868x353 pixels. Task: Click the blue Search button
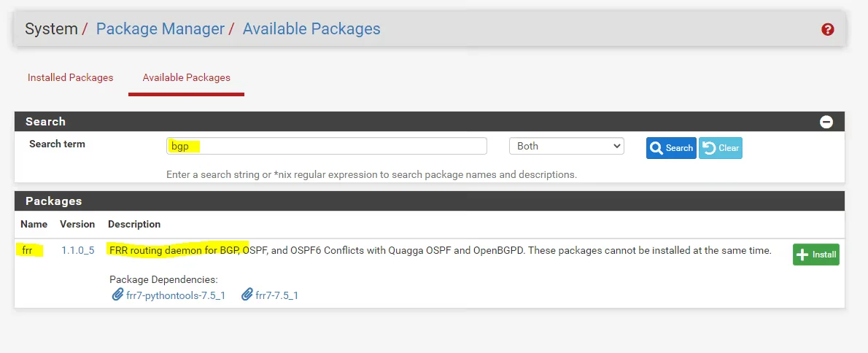pyautogui.click(x=671, y=148)
